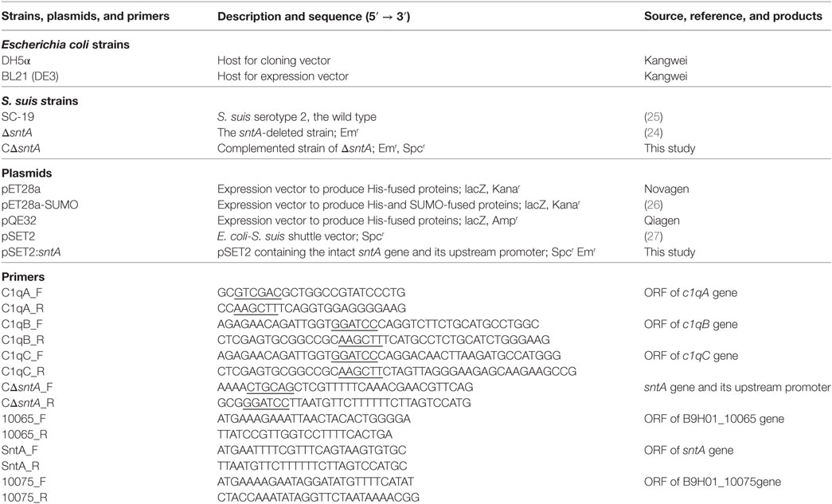Select the pQE32 plasmid name

coord(18,221)
